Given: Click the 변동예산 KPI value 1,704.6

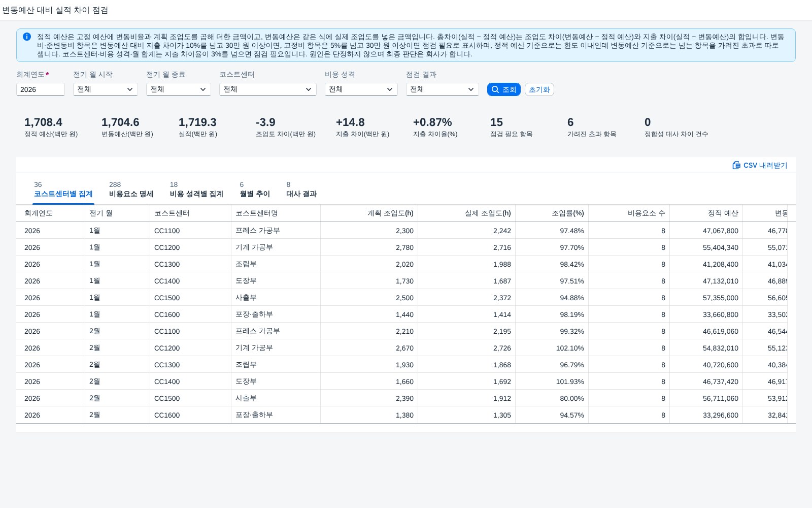Looking at the screenshot, I should (x=120, y=122).
